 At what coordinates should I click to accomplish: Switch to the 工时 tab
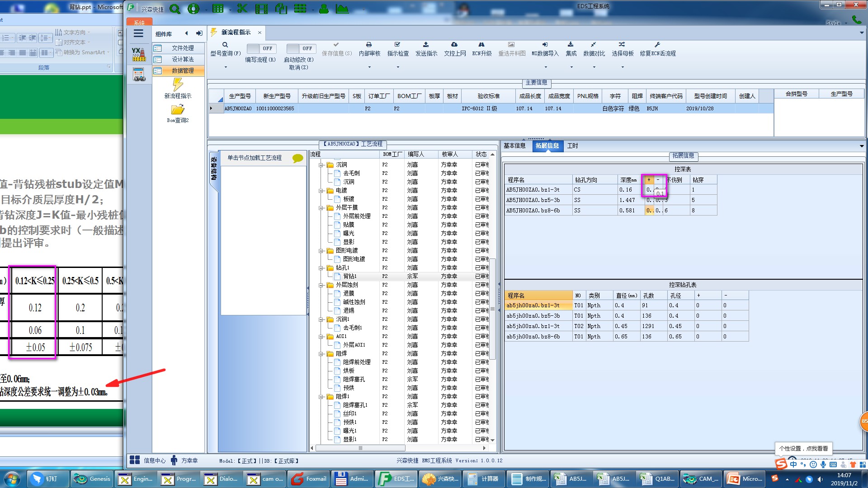572,146
